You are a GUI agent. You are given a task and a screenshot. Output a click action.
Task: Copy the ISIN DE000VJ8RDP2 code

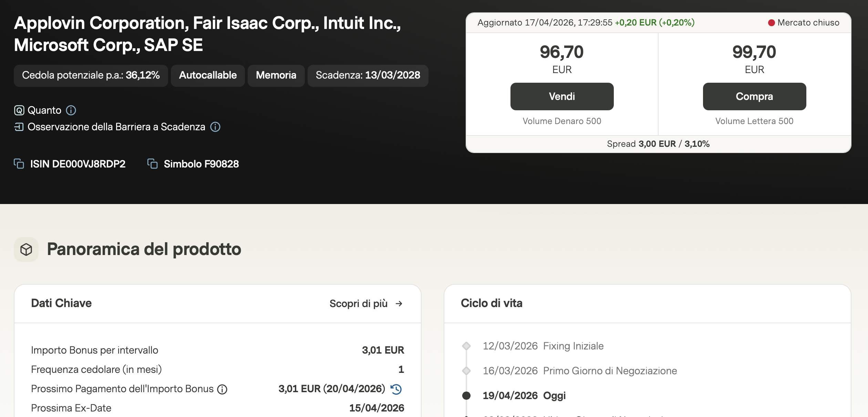coord(19,164)
